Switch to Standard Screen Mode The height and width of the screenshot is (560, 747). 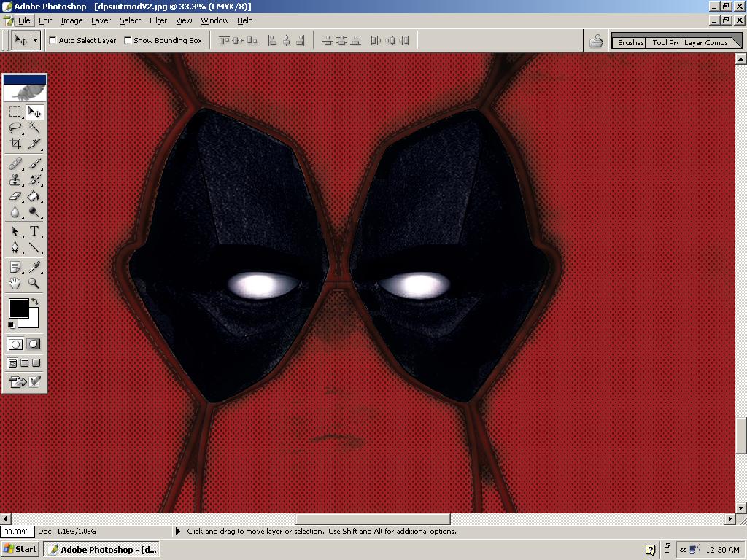coord(13,363)
